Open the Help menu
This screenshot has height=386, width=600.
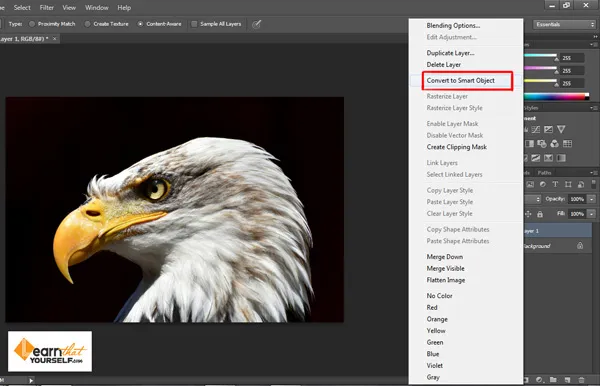tap(124, 8)
